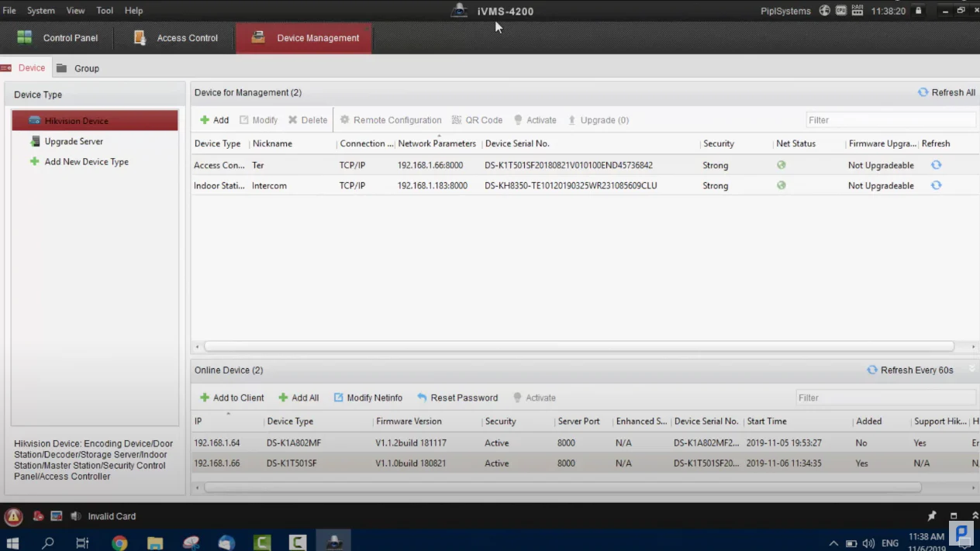Image resolution: width=980 pixels, height=551 pixels.
Task: Click the 192.168.1.183:8000 network parameter
Action: coord(433,186)
